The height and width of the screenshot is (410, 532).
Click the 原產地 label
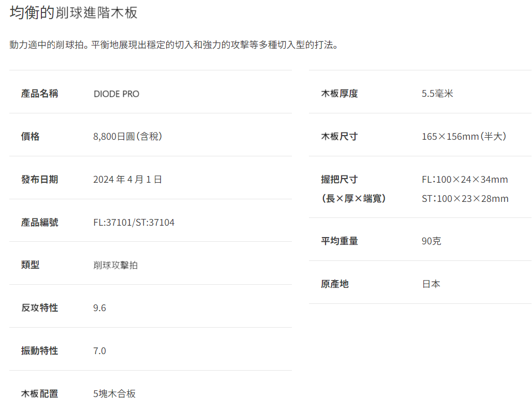pyautogui.click(x=335, y=284)
